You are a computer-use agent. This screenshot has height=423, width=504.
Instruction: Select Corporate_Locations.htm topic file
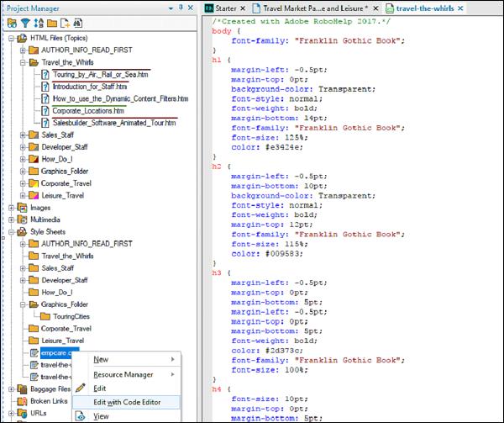[x=88, y=110]
